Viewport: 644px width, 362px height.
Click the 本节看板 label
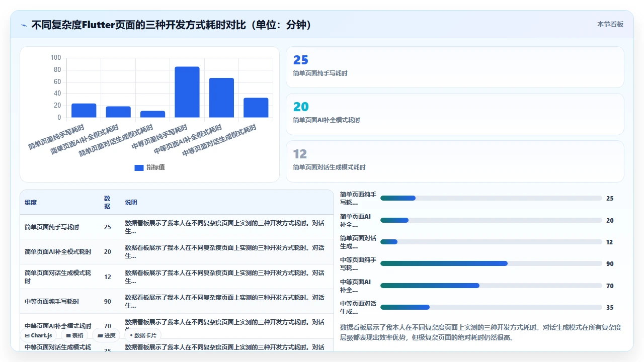pos(610,24)
